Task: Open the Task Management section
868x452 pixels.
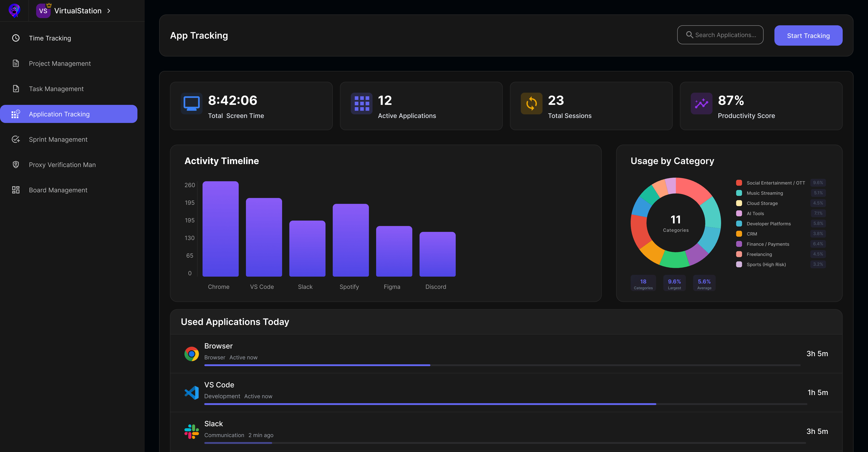Action: pos(56,89)
